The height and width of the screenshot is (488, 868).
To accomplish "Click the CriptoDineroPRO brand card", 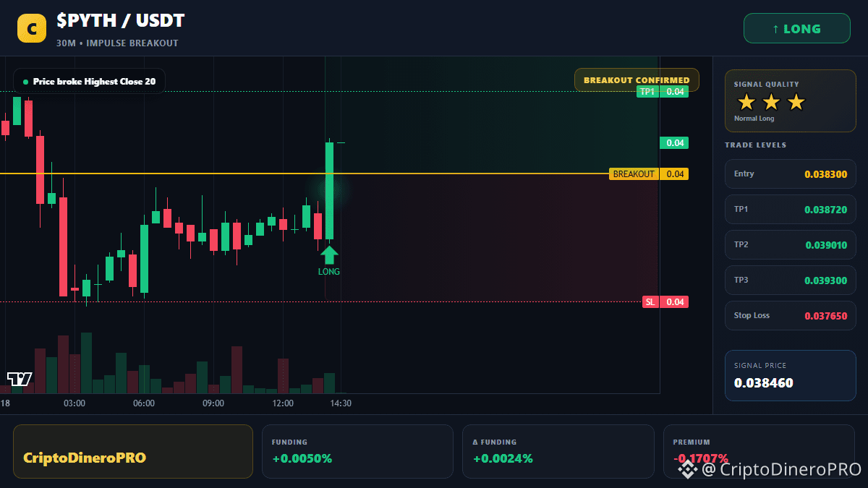I will tap(133, 451).
